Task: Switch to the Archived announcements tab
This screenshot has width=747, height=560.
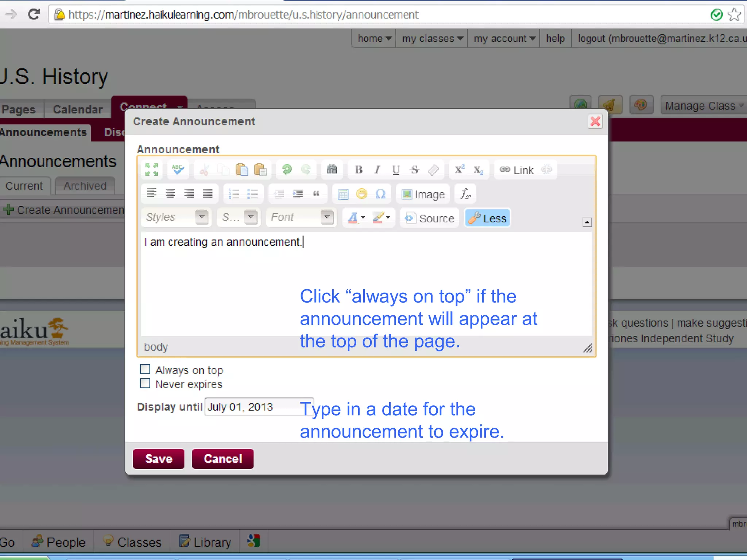Action: tap(85, 186)
